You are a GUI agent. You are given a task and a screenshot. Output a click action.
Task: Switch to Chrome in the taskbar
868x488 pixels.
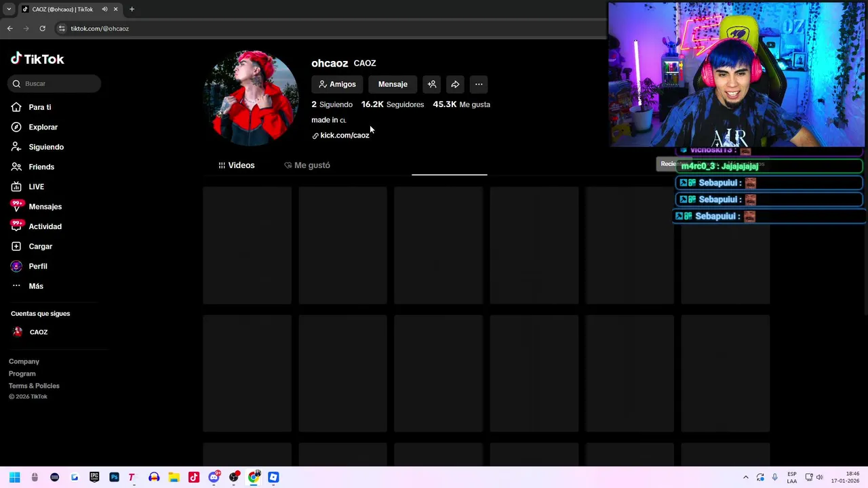pos(254,477)
